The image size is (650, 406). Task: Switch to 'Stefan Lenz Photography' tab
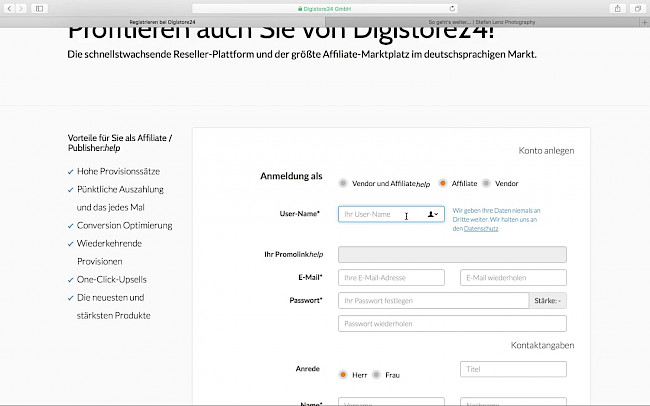point(482,22)
